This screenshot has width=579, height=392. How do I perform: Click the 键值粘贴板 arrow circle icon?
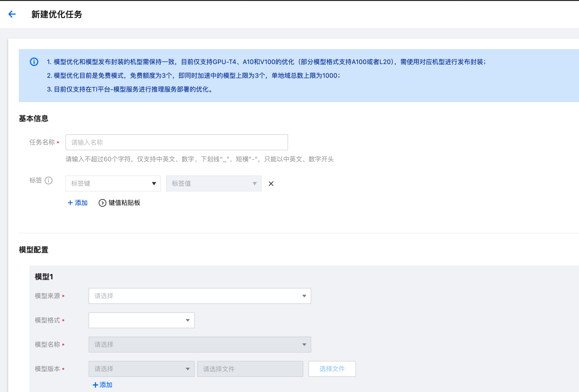[102, 203]
